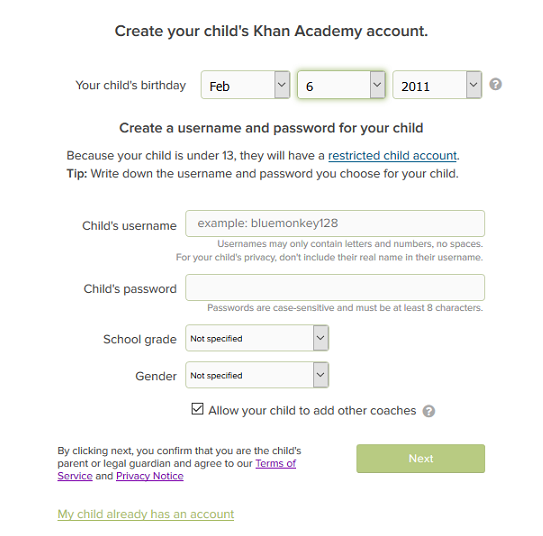Open the Privacy Notice link

150,476
